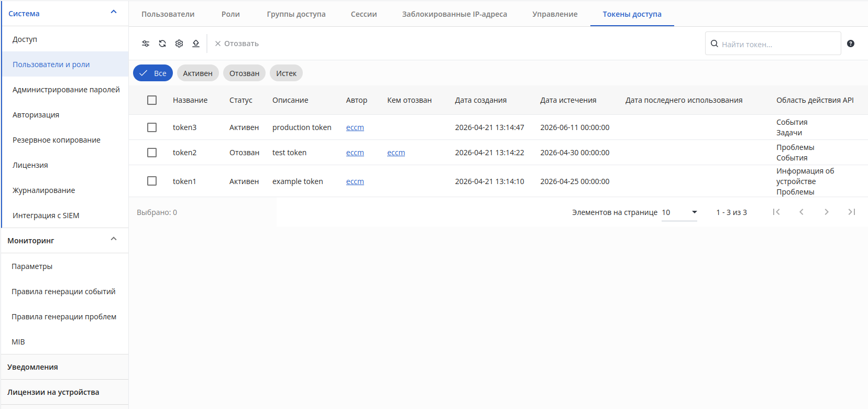The height and width of the screenshot is (409, 868).
Task: Refresh the token list
Action: (x=162, y=44)
